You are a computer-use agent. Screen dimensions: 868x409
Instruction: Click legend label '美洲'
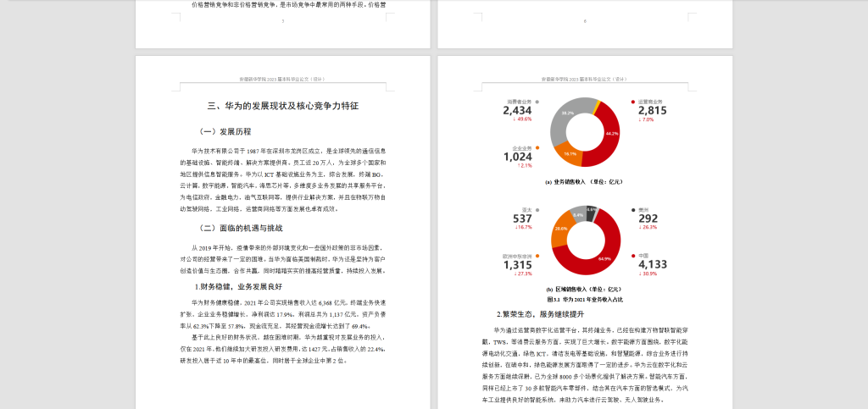point(643,210)
